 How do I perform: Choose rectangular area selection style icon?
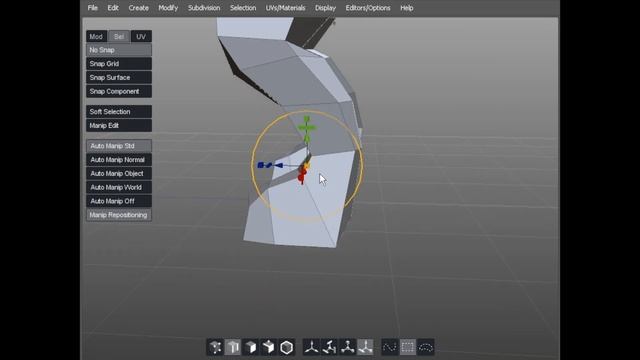pos(408,347)
